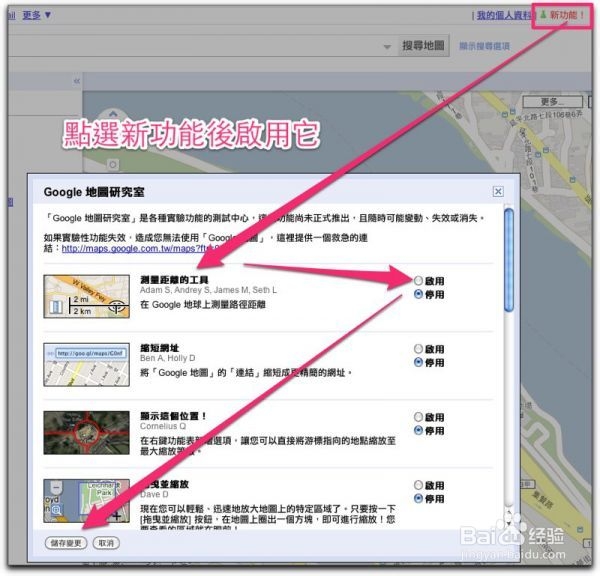
Task: Click the measuring tool thumbnail image
Action: pos(86,296)
